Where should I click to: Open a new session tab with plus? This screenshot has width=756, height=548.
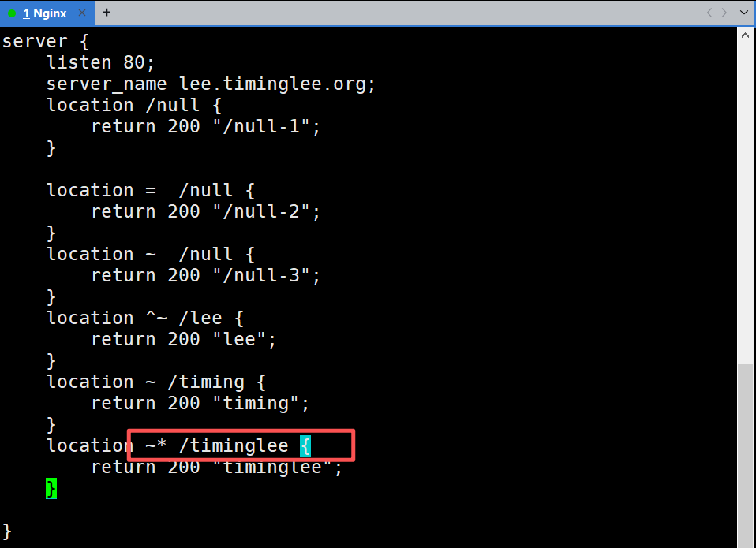pos(107,13)
